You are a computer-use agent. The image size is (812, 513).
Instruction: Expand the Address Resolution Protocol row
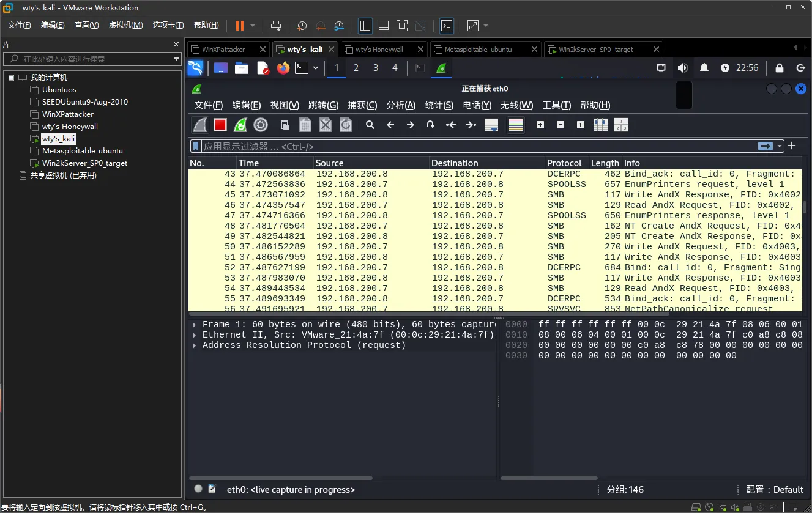pos(195,345)
